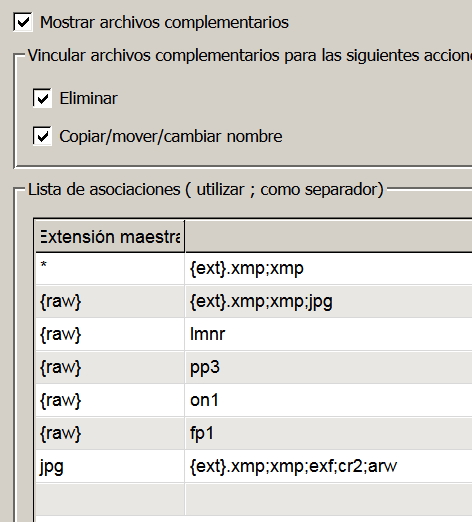Select the lmnr association cell
The width and height of the screenshot is (472, 522).
tap(328, 334)
